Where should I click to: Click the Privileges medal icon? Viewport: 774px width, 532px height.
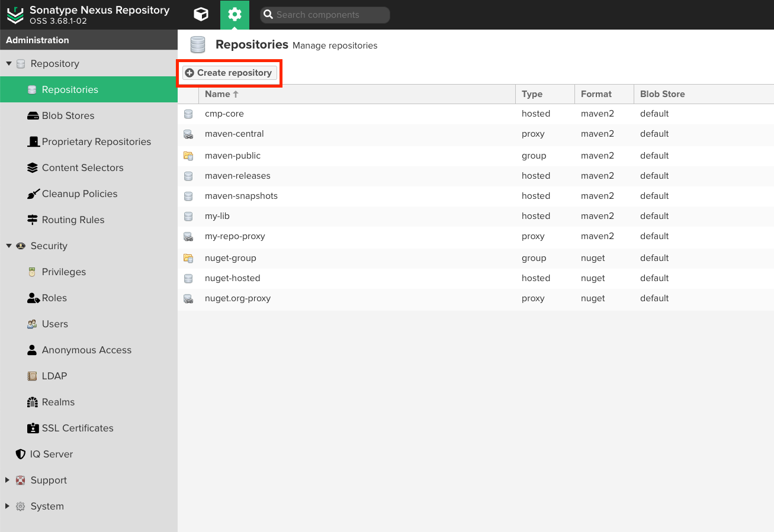(x=33, y=272)
